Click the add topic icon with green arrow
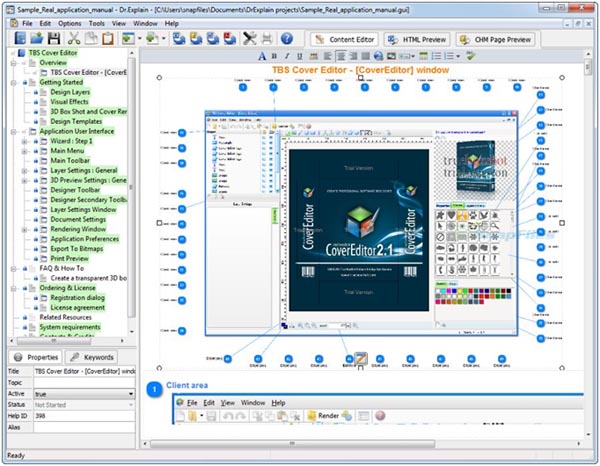This screenshot has height=466, width=600. [x=128, y=39]
